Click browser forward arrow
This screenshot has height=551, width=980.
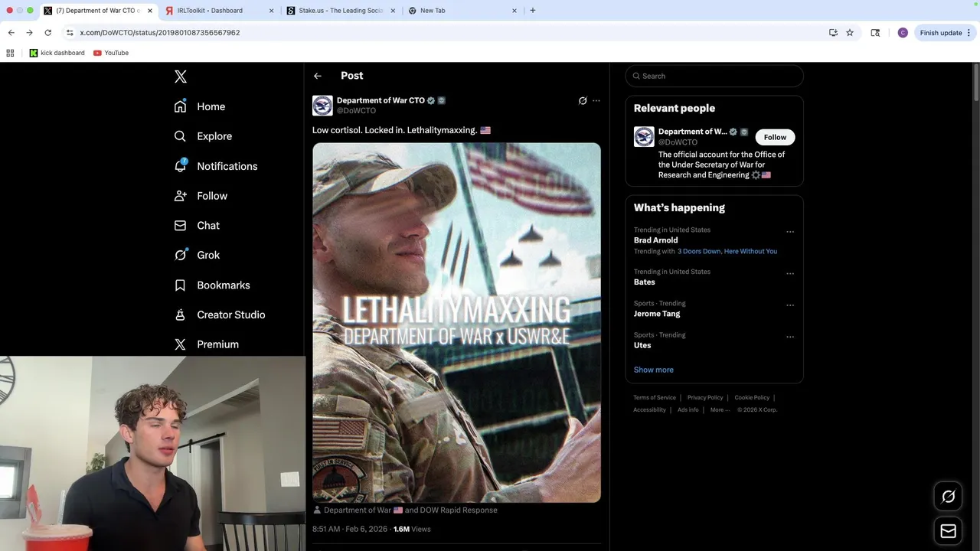tap(29, 33)
